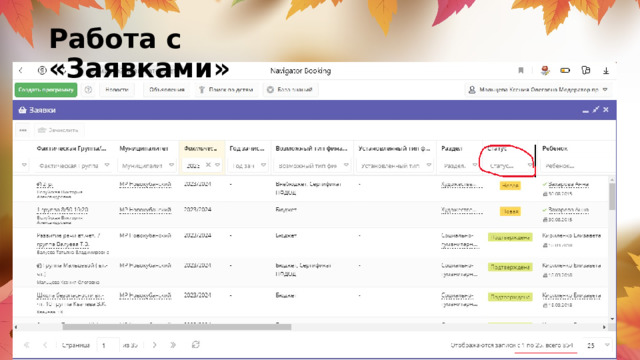This screenshot has height=360, width=640.
Task: Go to the previous page of records
Action: click(45, 345)
